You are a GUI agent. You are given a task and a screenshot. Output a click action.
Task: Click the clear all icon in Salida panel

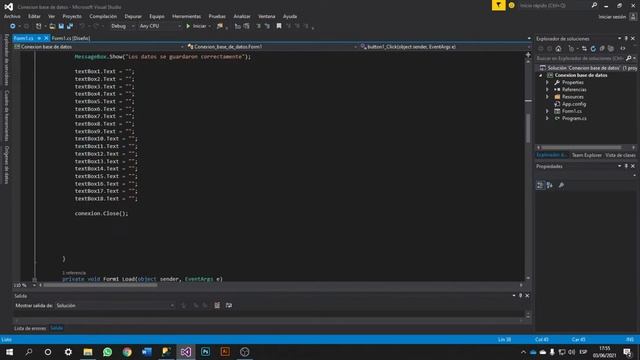coord(217,305)
